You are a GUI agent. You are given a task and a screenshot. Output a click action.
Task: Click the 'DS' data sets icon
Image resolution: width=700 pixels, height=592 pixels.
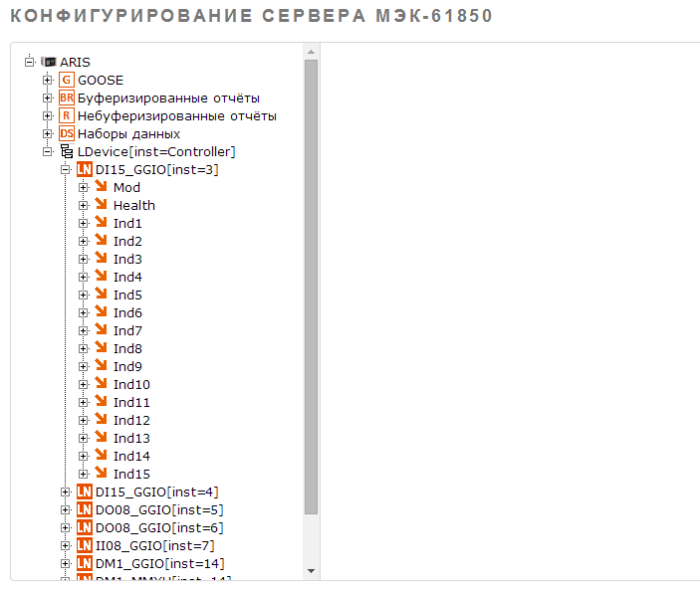[x=67, y=133]
